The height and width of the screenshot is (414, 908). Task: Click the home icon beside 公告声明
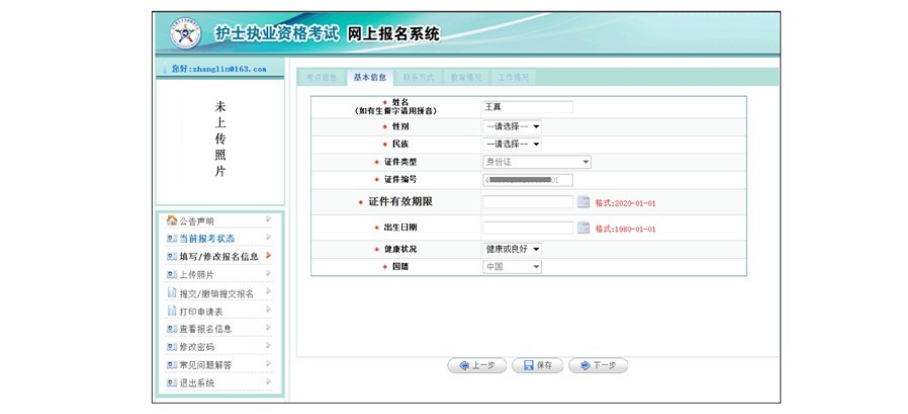(x=171, y=221)
